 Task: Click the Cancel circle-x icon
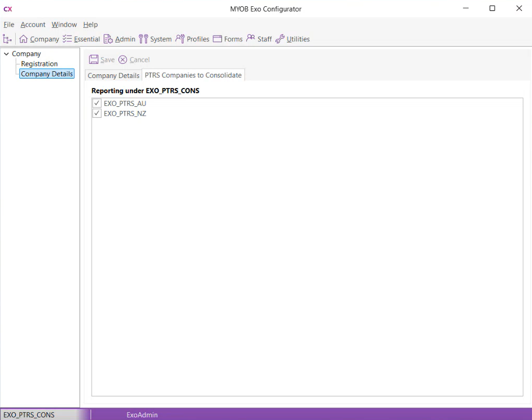click(123, 60)
